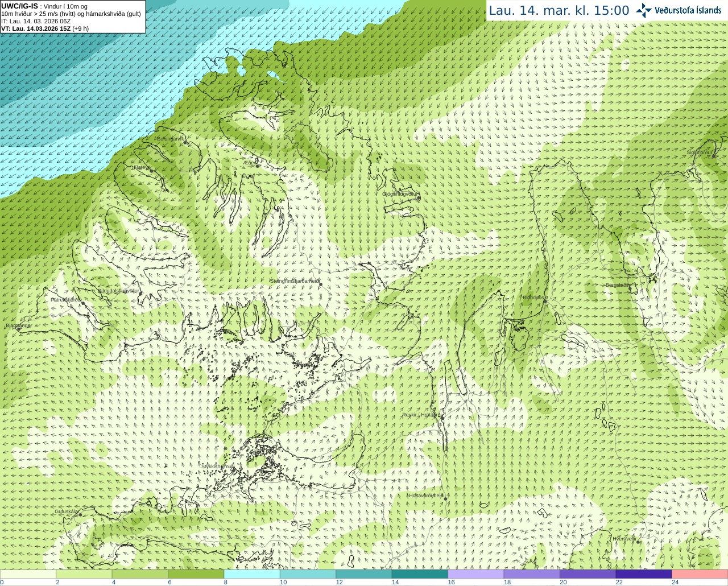Click the 'Lau. 14. mar. kl. 15:00' timestamp
The width and height of the screenshot is (728, 586).
pos(559,10)
